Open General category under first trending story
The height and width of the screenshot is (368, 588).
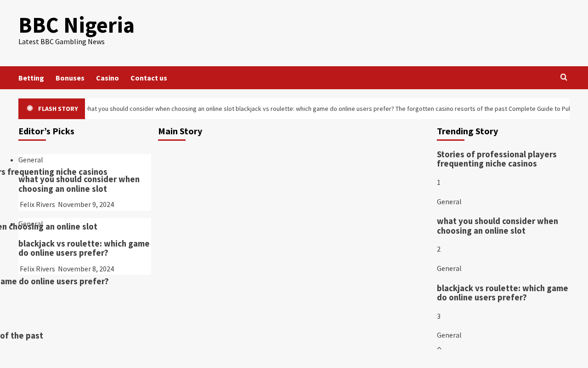coord(449,201)
